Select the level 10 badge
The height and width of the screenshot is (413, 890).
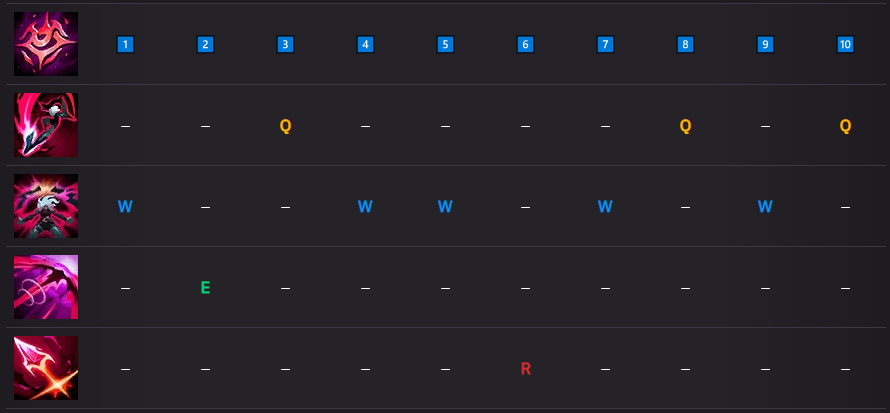click(845, 44)
